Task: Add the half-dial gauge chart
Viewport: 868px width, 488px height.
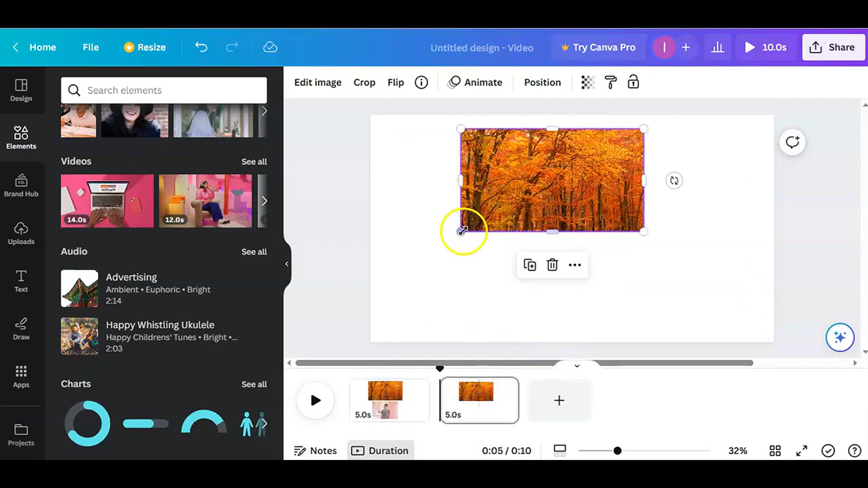Action: coord(204,422)
